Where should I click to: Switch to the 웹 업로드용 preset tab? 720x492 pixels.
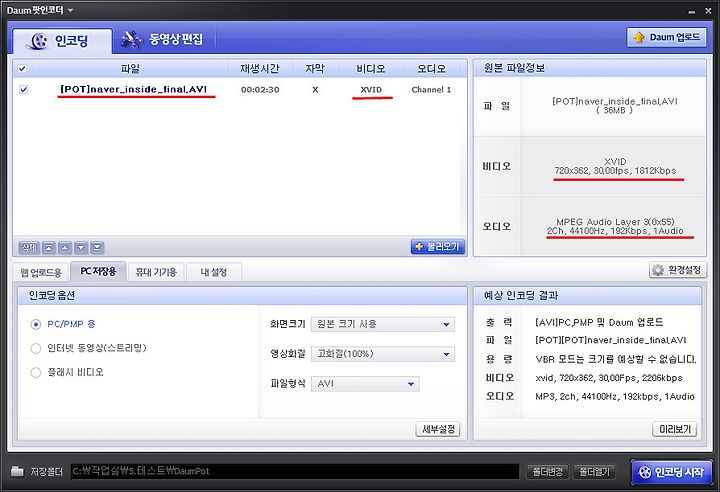point(41,272)
